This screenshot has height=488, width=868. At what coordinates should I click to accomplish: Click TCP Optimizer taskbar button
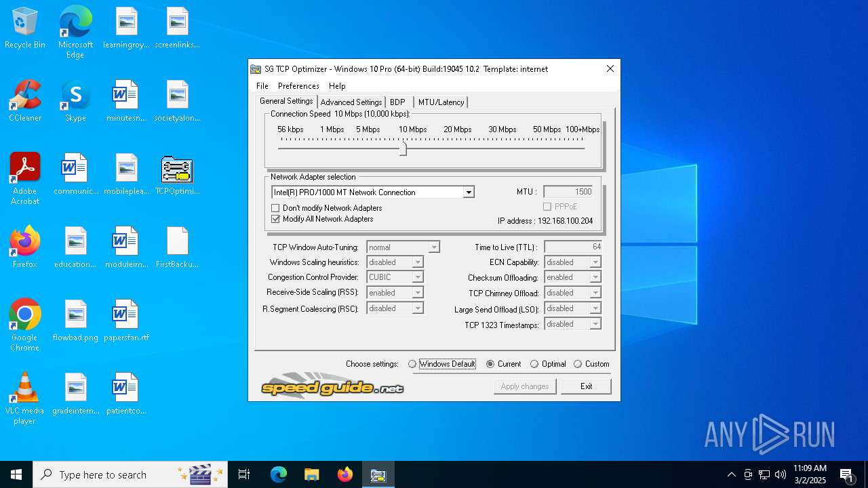[x=378, y=474]
